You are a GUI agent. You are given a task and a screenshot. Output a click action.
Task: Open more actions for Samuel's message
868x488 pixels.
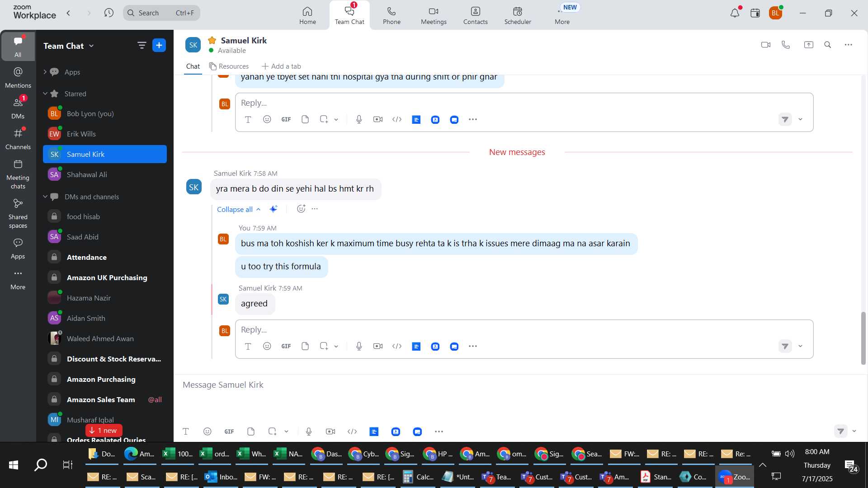point(315,209)
